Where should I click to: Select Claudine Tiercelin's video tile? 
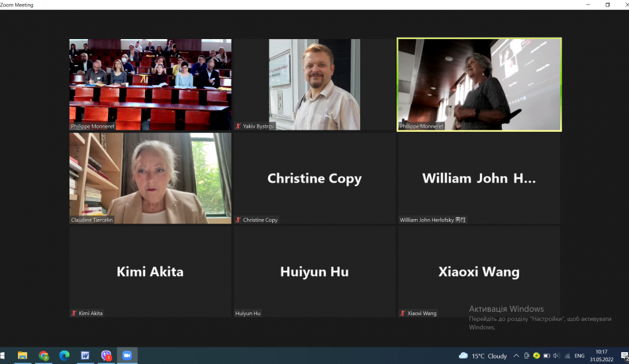[x=150, y=178]
